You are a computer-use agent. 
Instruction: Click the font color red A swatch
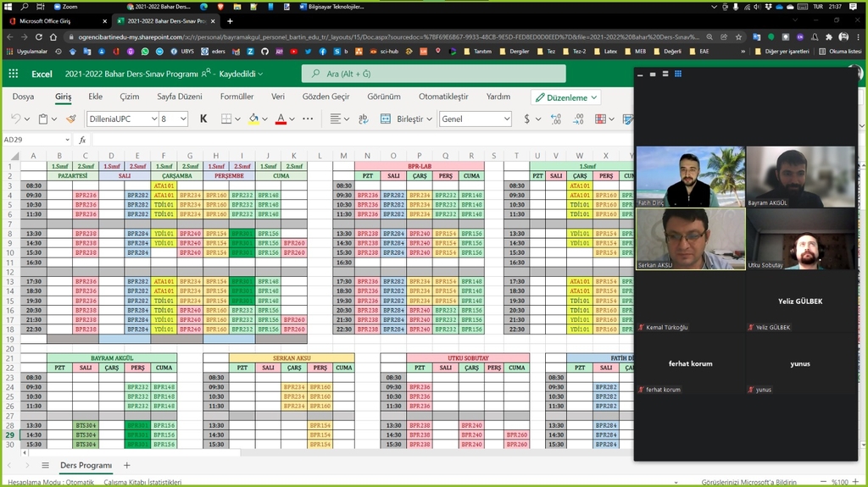coord(281,119)
